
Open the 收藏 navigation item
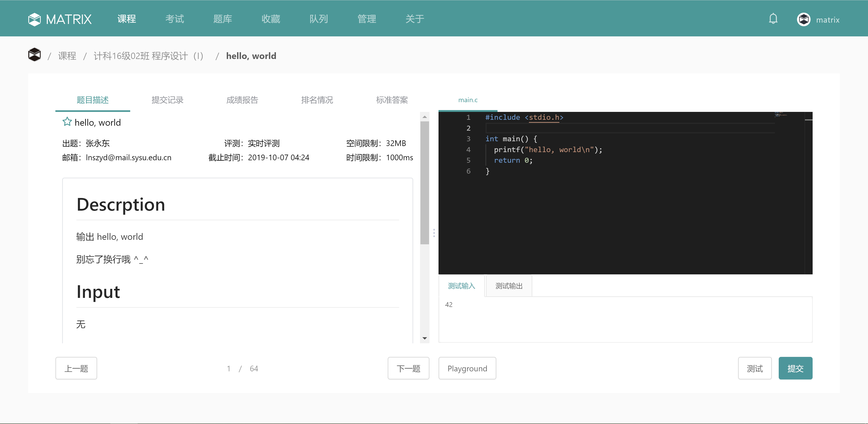271,19
